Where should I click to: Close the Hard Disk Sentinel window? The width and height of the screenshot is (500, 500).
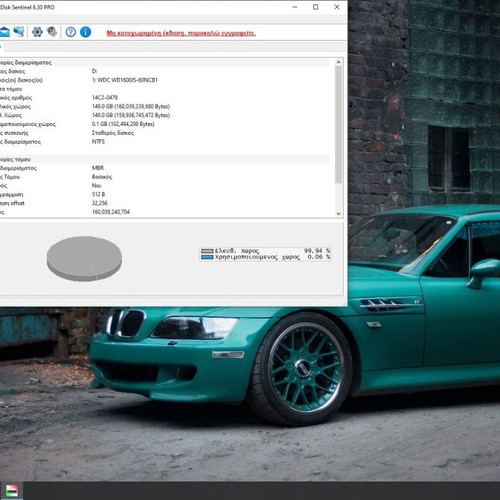337,7
